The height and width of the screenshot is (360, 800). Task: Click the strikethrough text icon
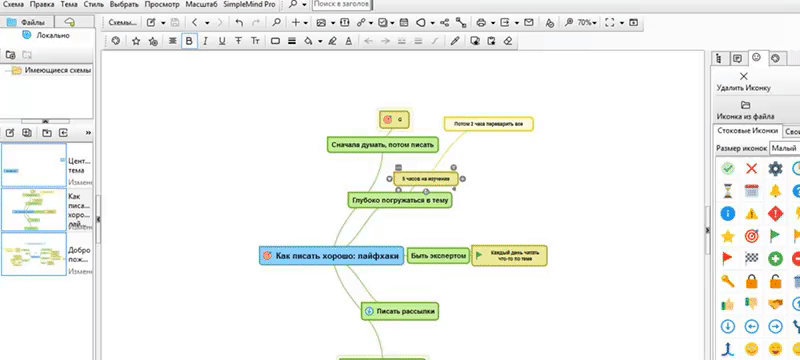(x=238, y=41)
